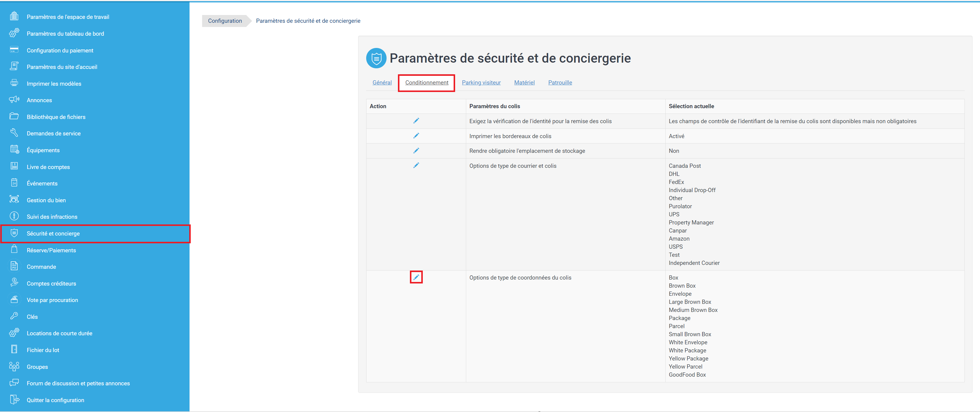Click the Clés key icon
The height and width of the screenshot is (412, 980).
click(14, 316)
